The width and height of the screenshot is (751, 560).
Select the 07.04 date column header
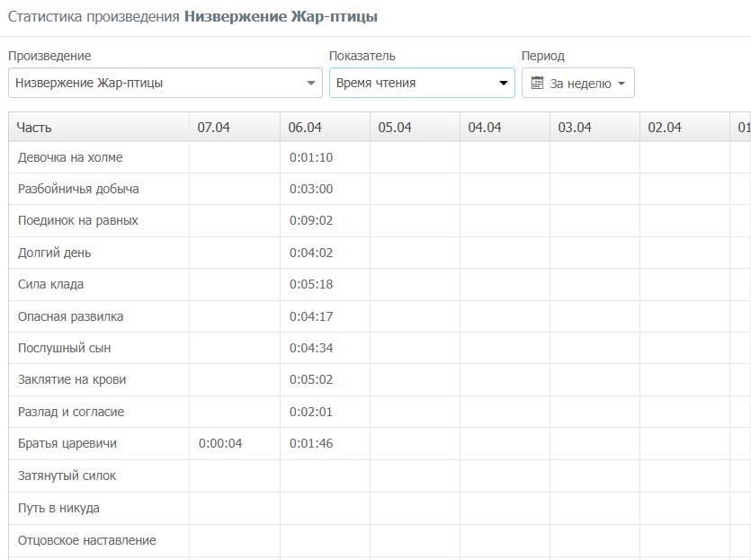pyautogui.click(x=214, y=128)
